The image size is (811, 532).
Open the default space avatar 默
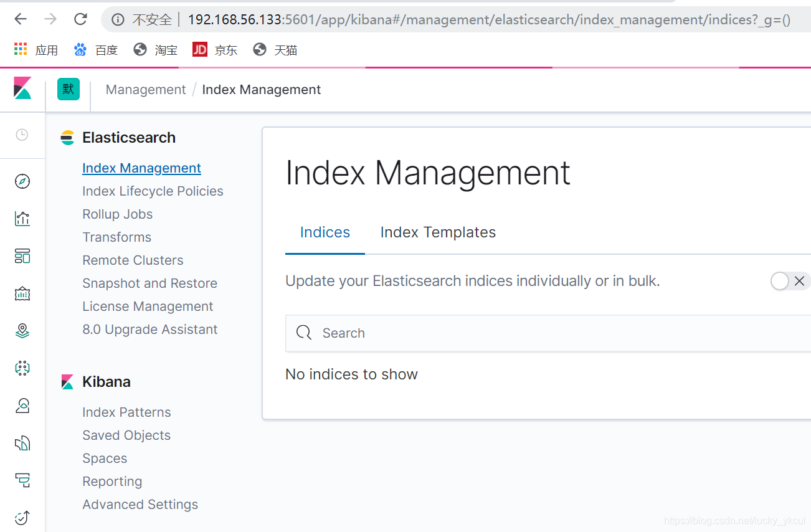point(69,89)
